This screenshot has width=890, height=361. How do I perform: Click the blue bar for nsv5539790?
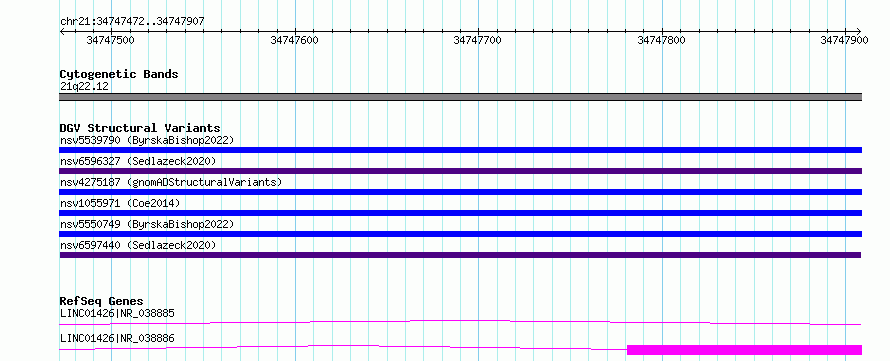click(460, 150)
